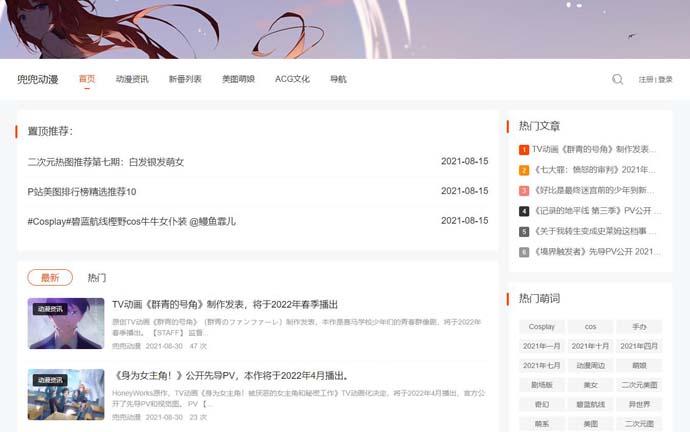Open pinned post 二次元热图推荐第七期：白发银发萌女
This screenshot has width=690, height=432.
pos(106,162)
